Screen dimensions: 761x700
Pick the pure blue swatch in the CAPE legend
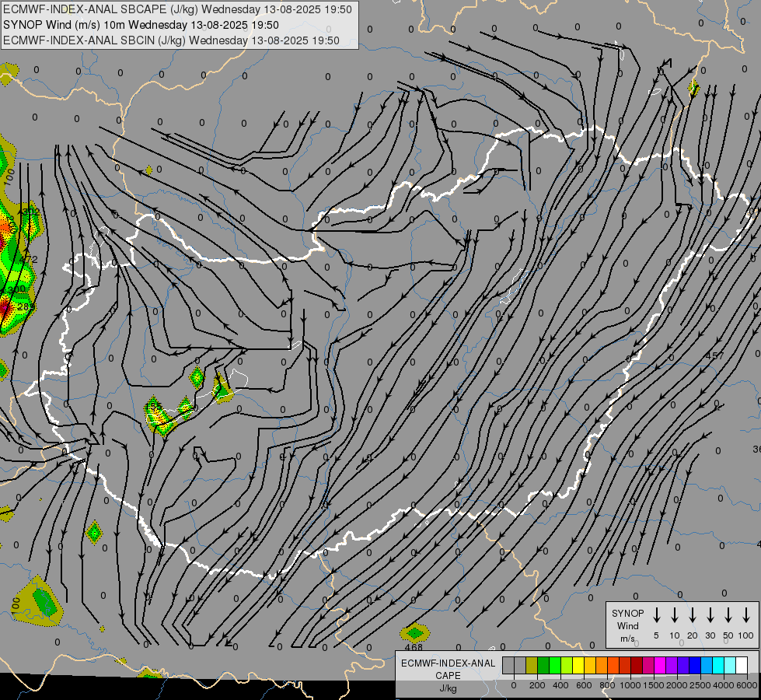694,665
